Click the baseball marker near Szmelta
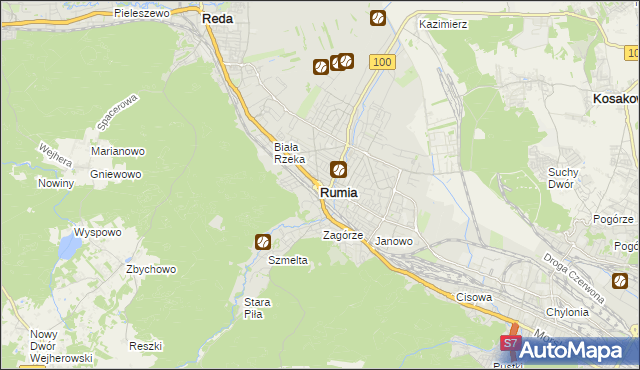 click(x=263, y=242)
